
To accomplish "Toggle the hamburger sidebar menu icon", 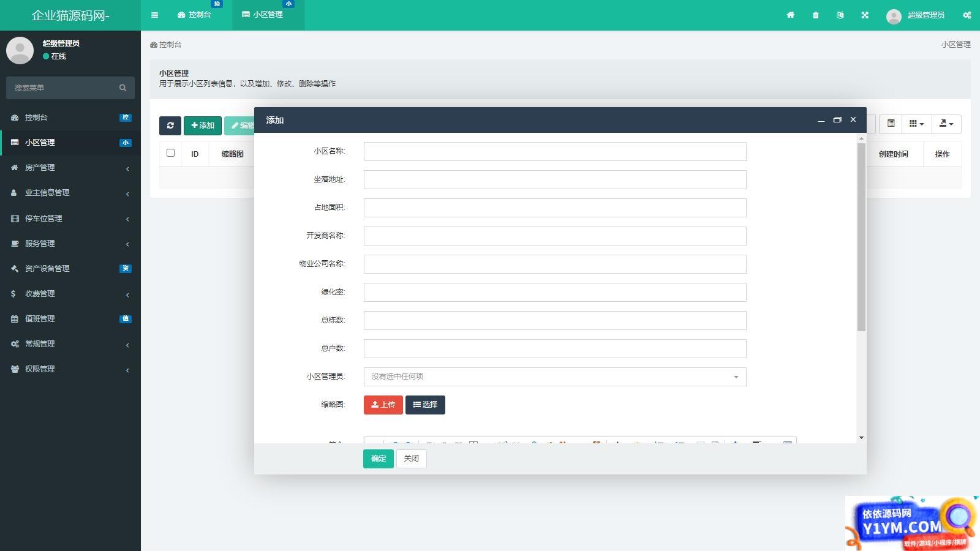I will (x=154, y=15).
